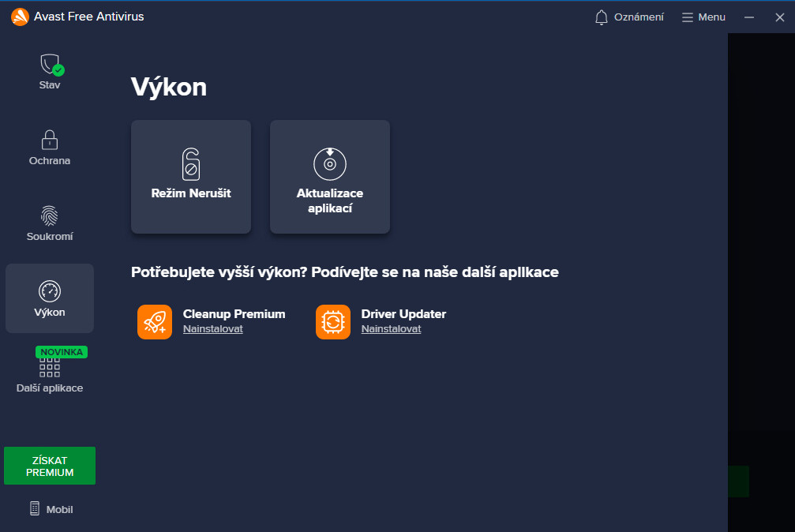Open the Aktualizace aplikací tile
795x532 pixels.
coord(330,177)
